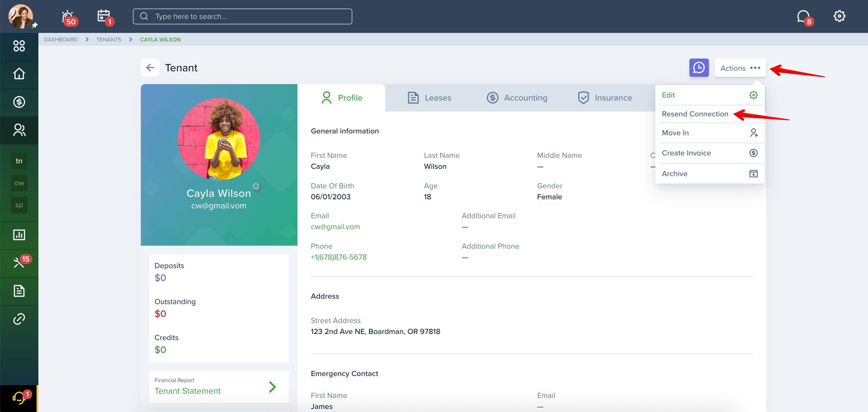Expand the Tenant Statement chevron arrow
The image size is (868, 412).
pyautogui.click(x=272, y=387)
